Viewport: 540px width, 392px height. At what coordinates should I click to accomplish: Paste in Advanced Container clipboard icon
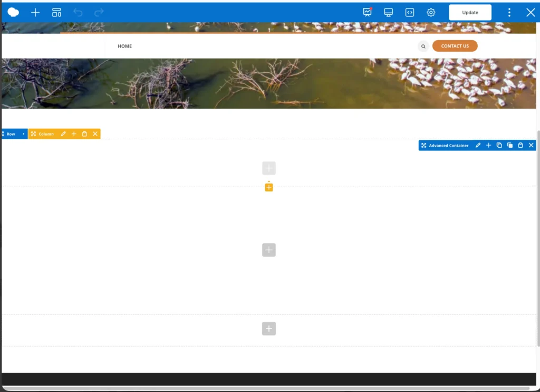click(520, 146)
